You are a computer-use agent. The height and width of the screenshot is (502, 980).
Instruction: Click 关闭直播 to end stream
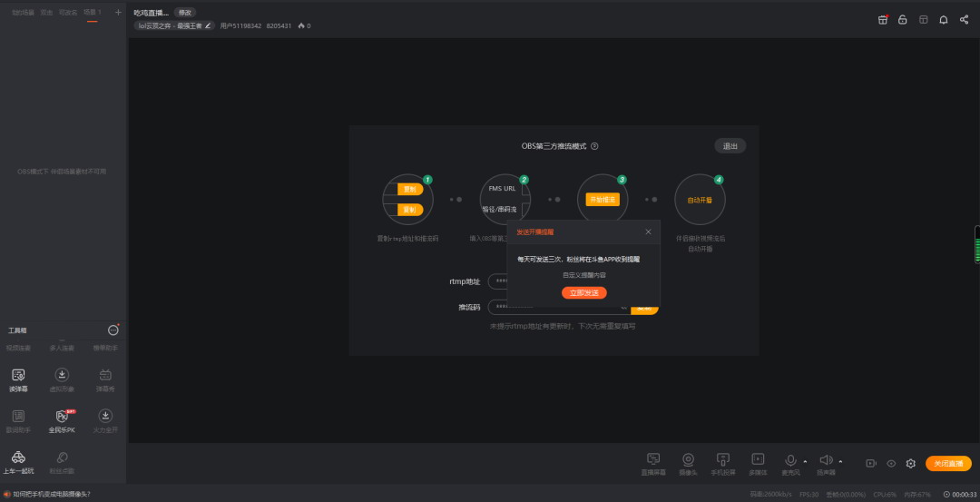948,463
